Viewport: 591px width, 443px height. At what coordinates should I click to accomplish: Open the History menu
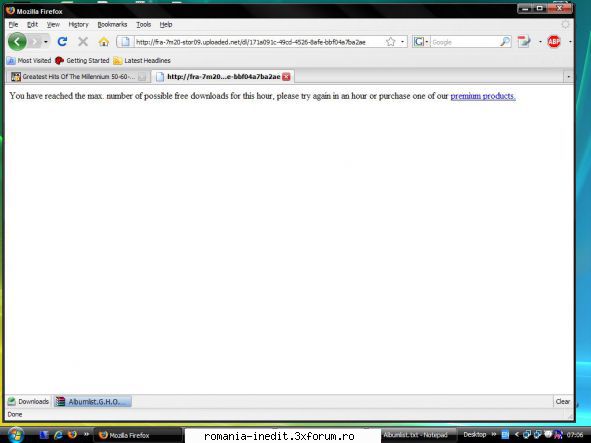tap(78, 25)
